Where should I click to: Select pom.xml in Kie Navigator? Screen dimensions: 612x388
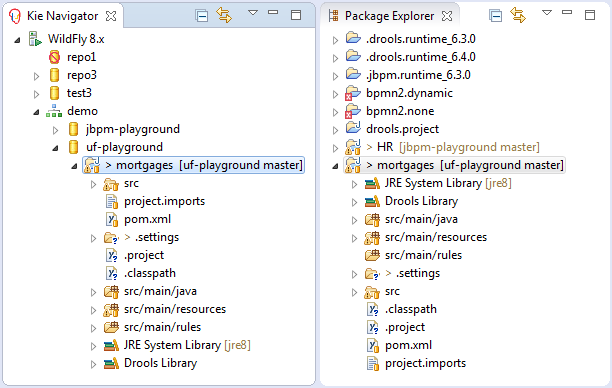[x=147, y=219]
